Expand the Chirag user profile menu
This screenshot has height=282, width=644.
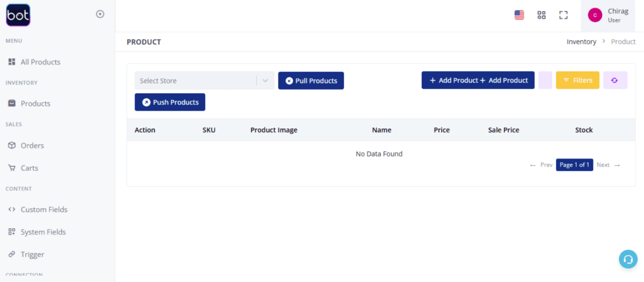click(608, 15)
